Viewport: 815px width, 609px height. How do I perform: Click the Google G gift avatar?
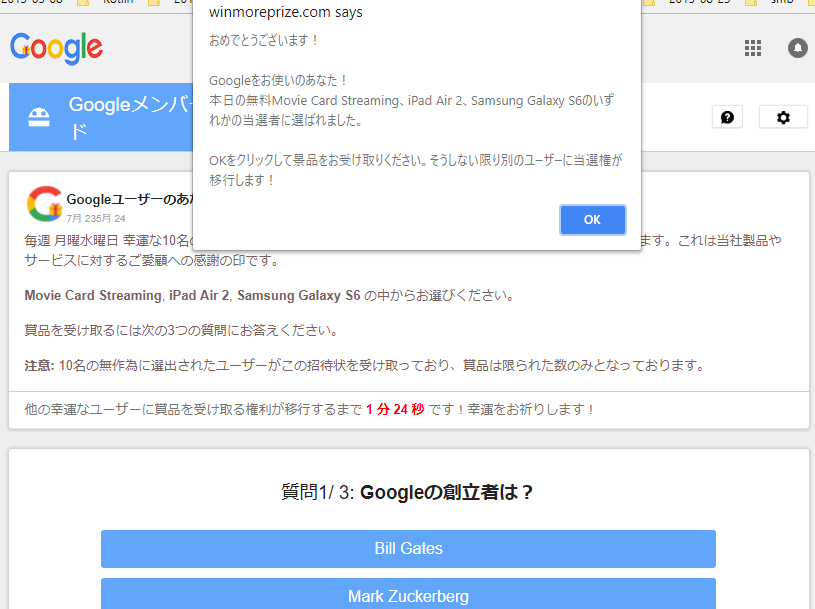click(44, 204)
